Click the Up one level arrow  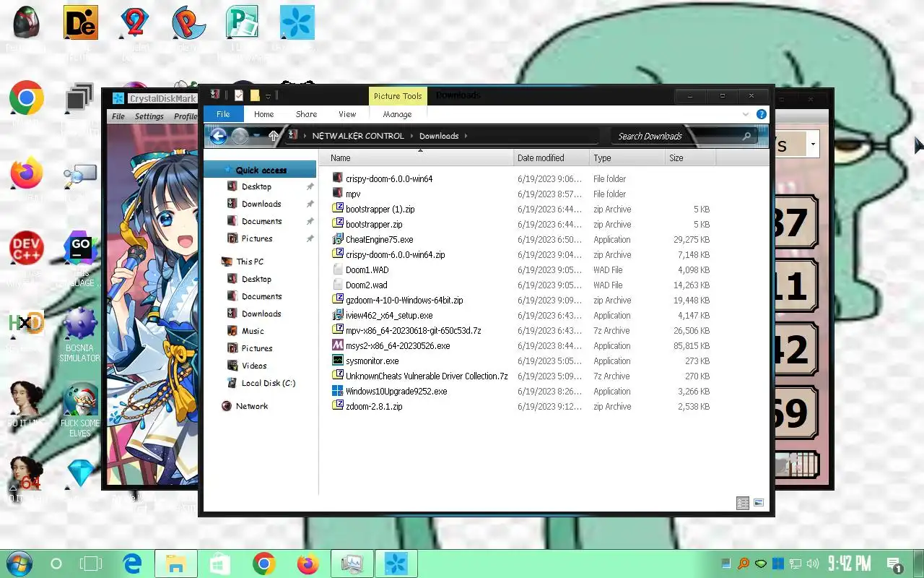273,136
